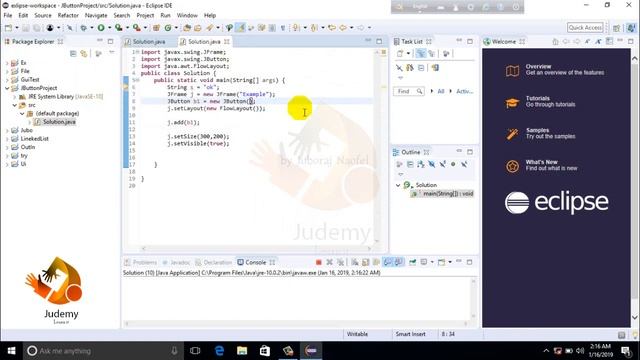Toggle Link with Editor in Package Explorer
The height and width of the screenshot is (360, 640).
click(x=84, y=53)
